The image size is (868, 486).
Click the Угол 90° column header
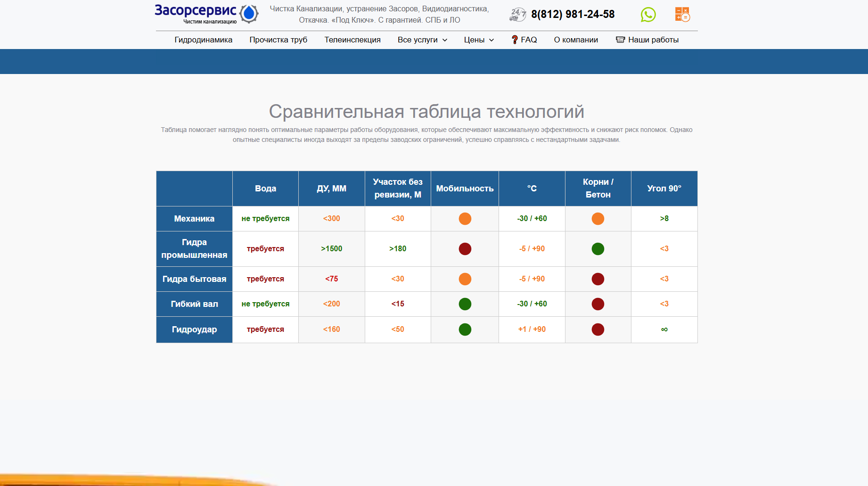click(664, 189)
